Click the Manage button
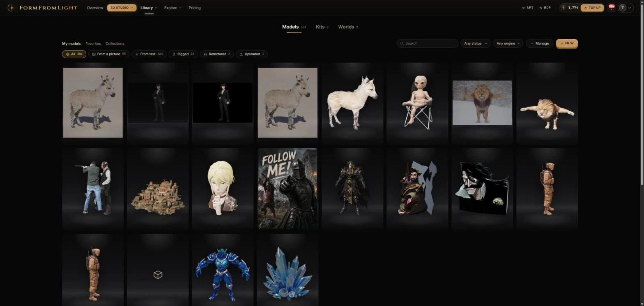The height and width of the screenshot is (306, 644). click(540, 43)
